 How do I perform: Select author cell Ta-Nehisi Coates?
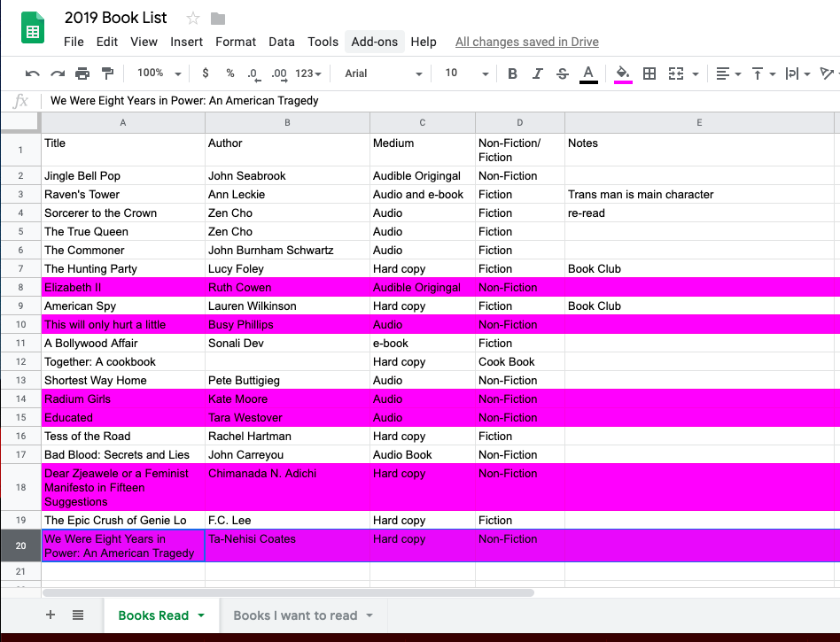[x=287, y=545]
